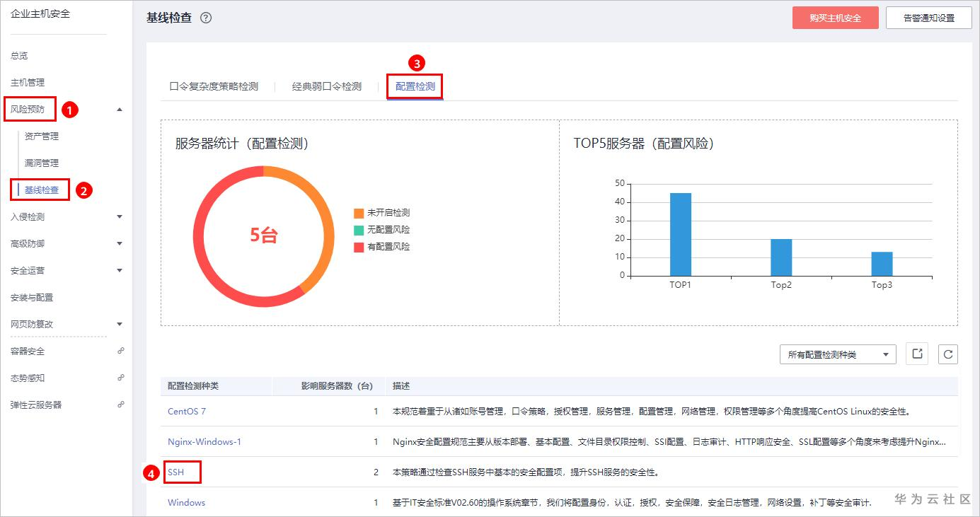The height and width of the screenshot is (517, 980).
Task: Click the 配置检测种类 column header
Action: point(193,386)
